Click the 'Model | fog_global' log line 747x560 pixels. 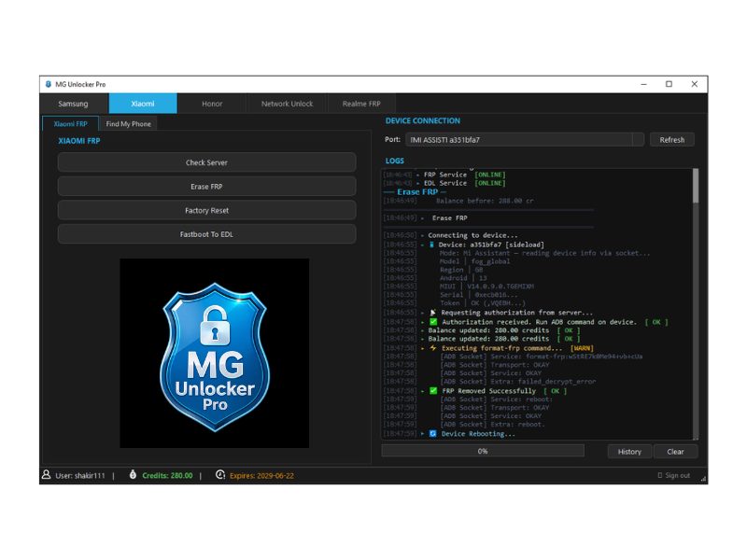(x=474, y=261)
